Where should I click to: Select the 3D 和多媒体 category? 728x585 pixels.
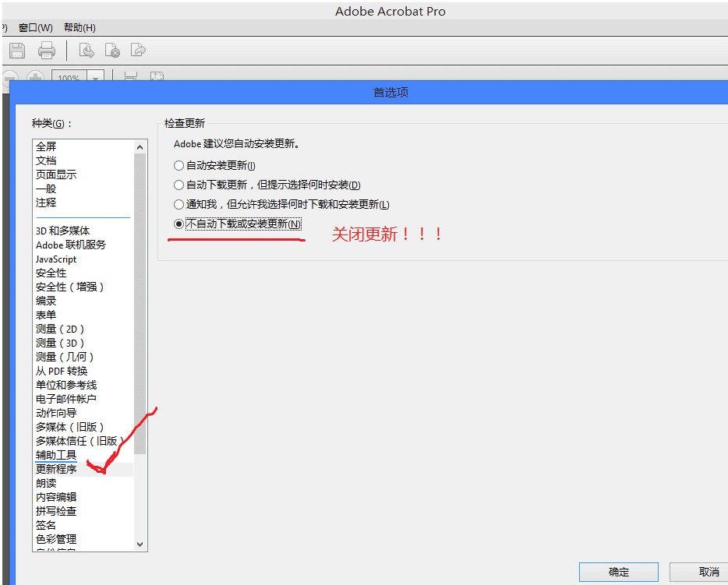(x=62, y=231)
